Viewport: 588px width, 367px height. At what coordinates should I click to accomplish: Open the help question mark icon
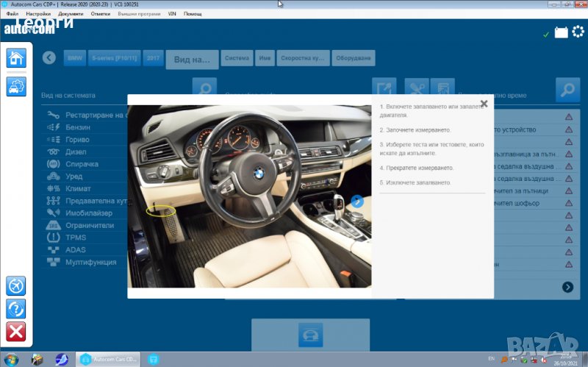16,309
